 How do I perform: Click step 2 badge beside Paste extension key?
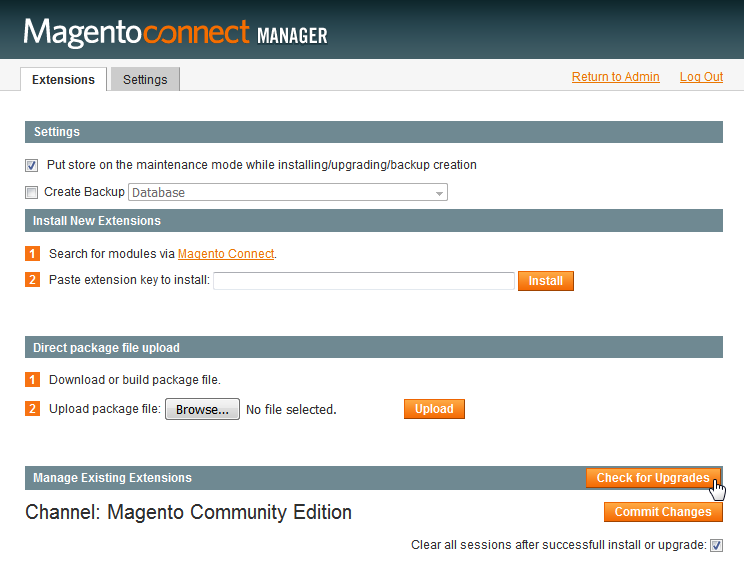click(32, 280)
